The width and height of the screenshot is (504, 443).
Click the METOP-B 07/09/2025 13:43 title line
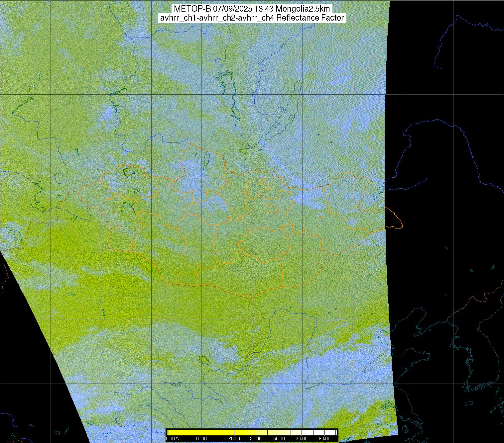(252, 9)
